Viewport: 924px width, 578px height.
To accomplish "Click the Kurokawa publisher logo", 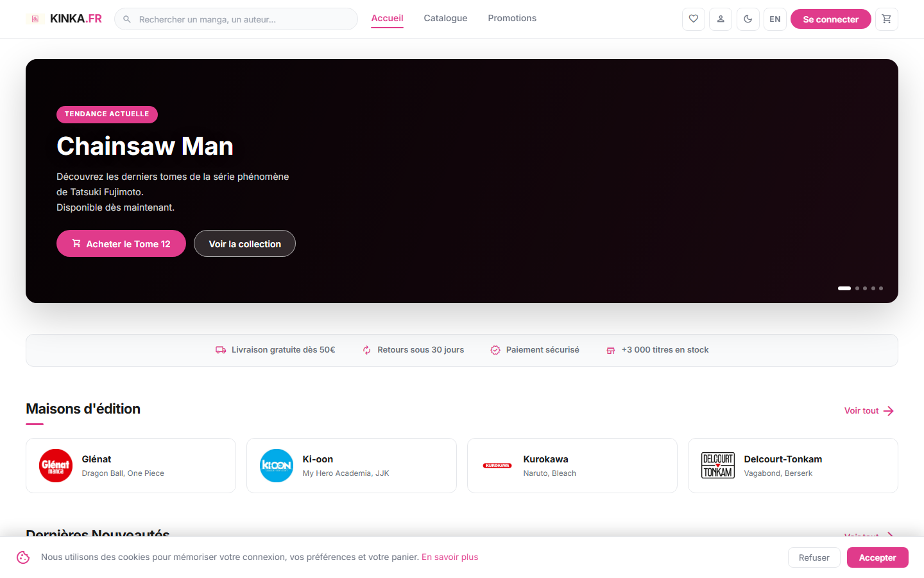I will tap(497, 466).
